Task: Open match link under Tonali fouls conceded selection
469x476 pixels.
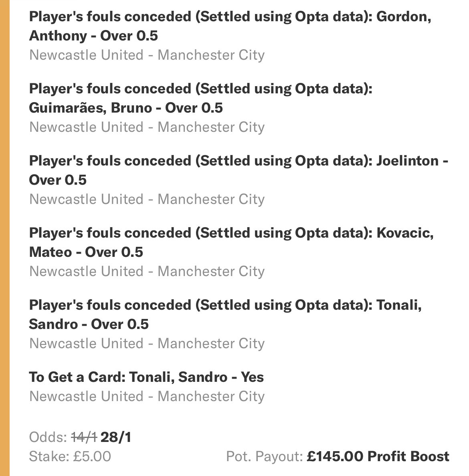Action: [x=147, y=343]
